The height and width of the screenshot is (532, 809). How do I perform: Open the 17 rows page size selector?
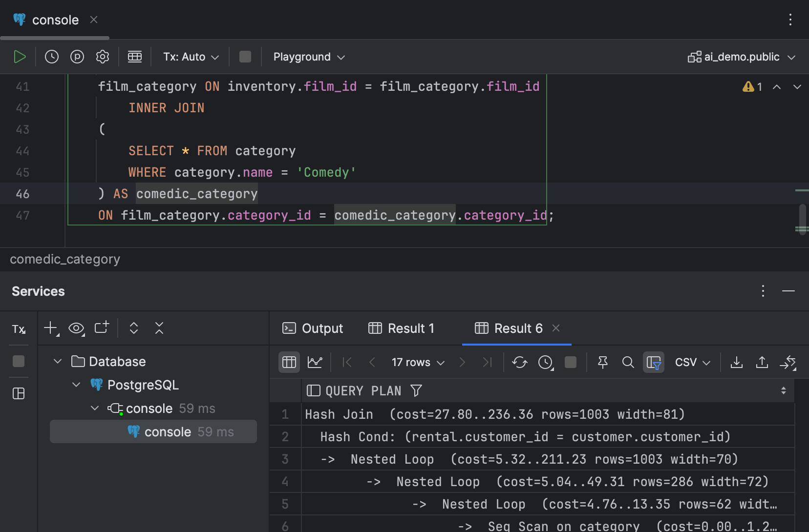click(416, 362)
